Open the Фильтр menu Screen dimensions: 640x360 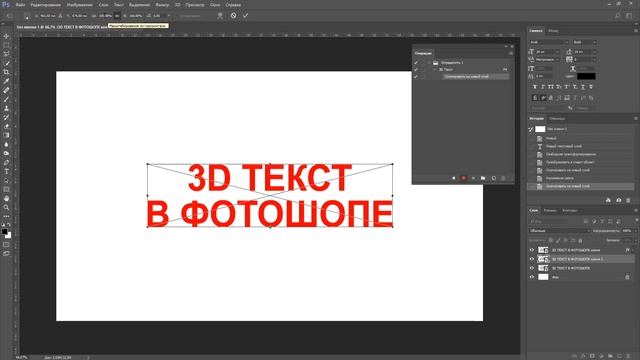162,5
